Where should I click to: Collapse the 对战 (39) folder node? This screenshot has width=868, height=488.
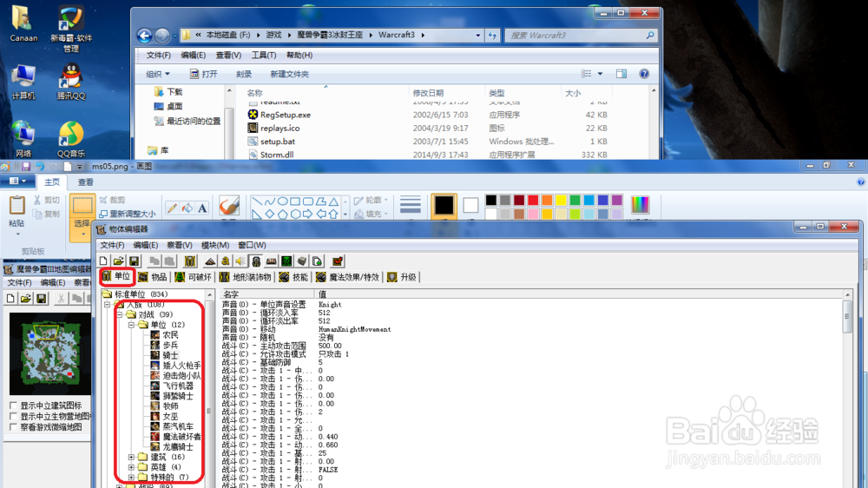(119, 314)
